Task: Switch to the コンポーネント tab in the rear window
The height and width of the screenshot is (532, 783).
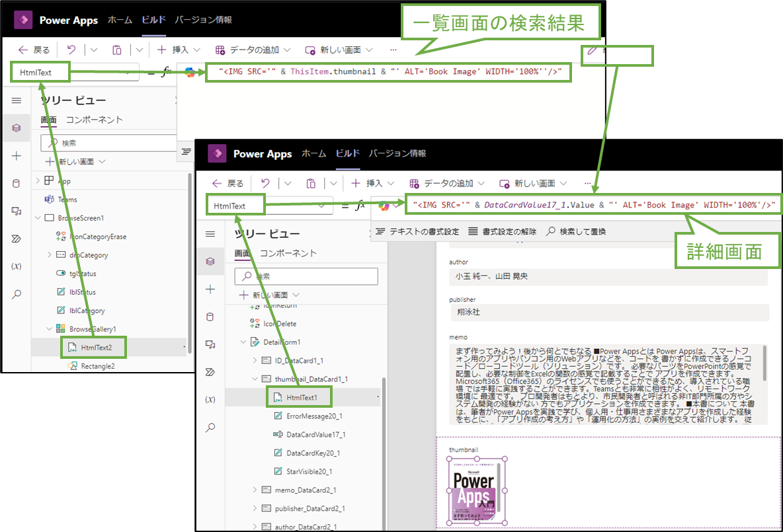Action: 95,120
